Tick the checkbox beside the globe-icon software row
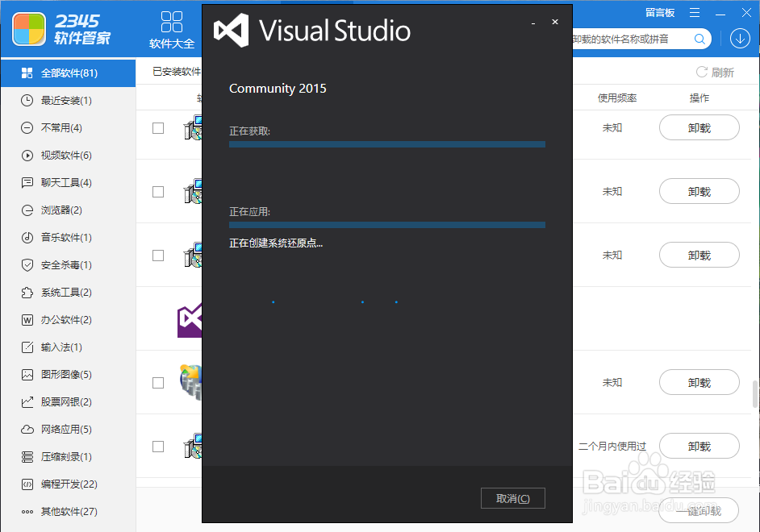This screenshot has height=532, width=760. (x=158, y=383)
